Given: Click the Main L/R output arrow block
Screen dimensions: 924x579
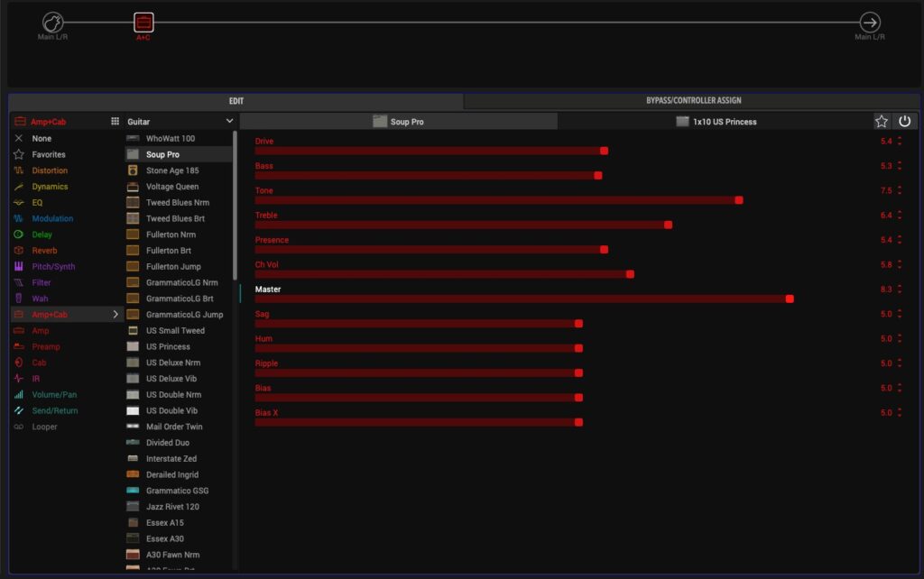Looking at the screenshot, I should [x=870, y=23].
